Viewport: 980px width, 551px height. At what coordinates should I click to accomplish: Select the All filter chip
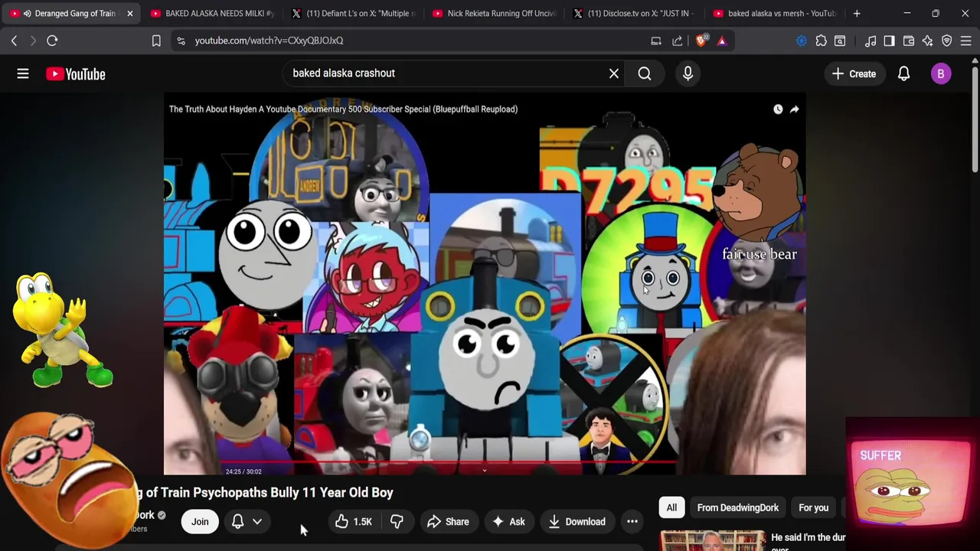pyautogui.click(x=671, y=507)
